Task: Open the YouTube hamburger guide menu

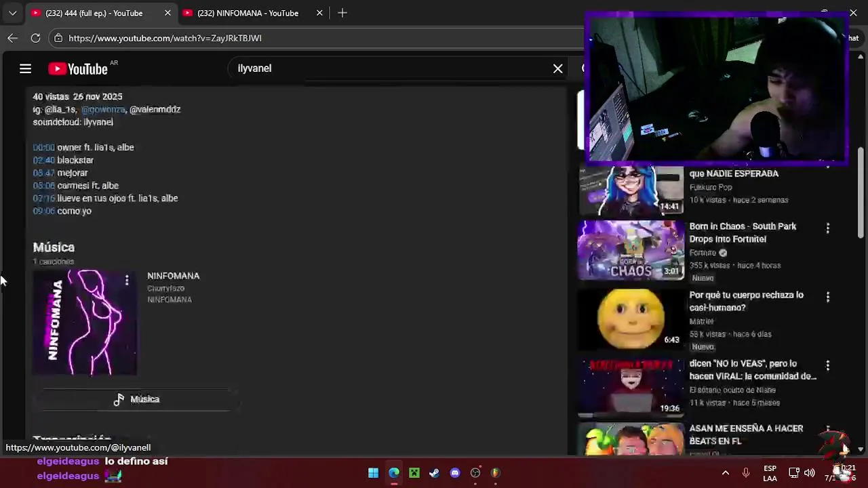Action: [x=25, y=68]
